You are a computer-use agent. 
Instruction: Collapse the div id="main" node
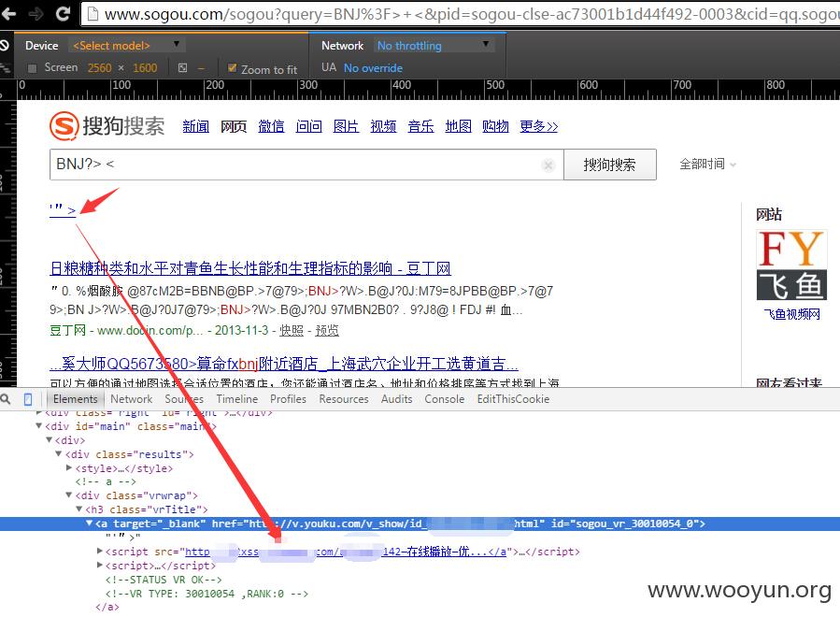point(38,426)
